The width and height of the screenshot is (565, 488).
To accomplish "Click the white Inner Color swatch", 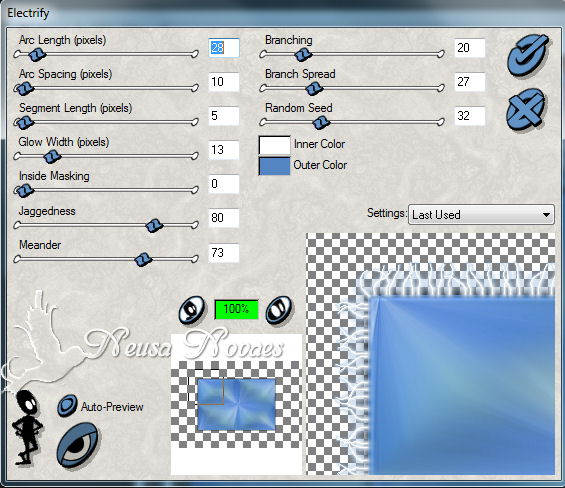I will (x=274, y=145).
